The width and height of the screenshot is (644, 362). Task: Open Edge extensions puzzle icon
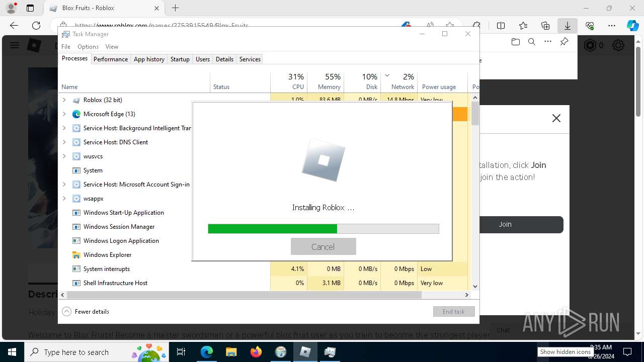476,26
